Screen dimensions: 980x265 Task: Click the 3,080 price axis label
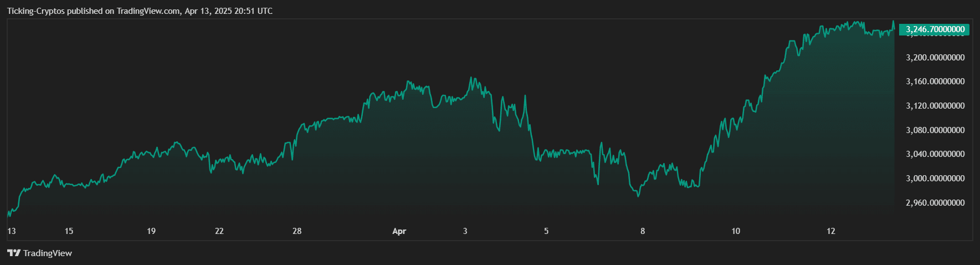pyautogui.click(x=935, y=130)
